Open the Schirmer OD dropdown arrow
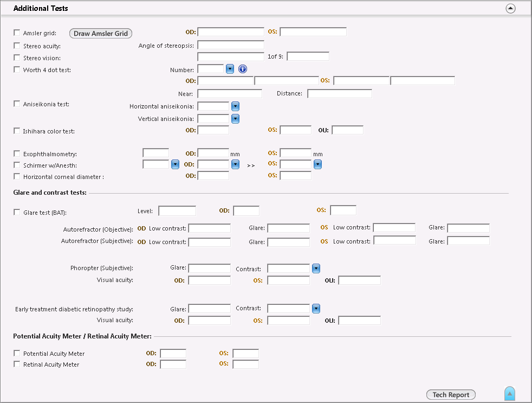Viewport: 532px width, 403px height. [x=235, y=164]
